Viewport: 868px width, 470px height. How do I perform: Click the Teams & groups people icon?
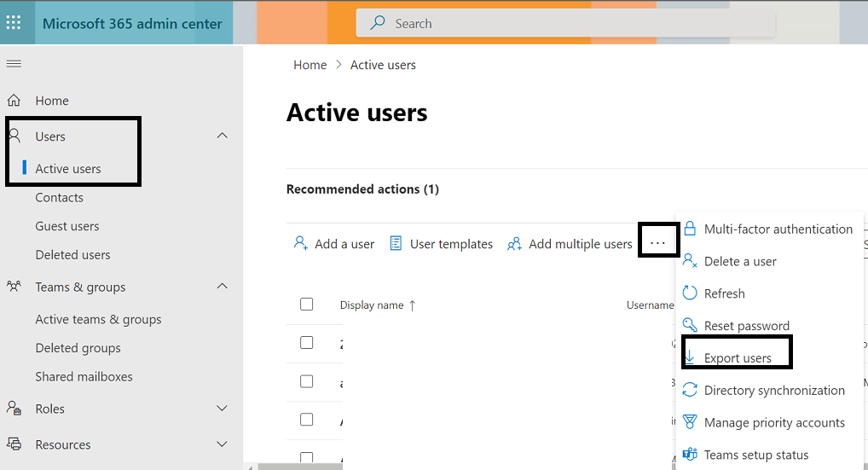(x=14, y=287)
